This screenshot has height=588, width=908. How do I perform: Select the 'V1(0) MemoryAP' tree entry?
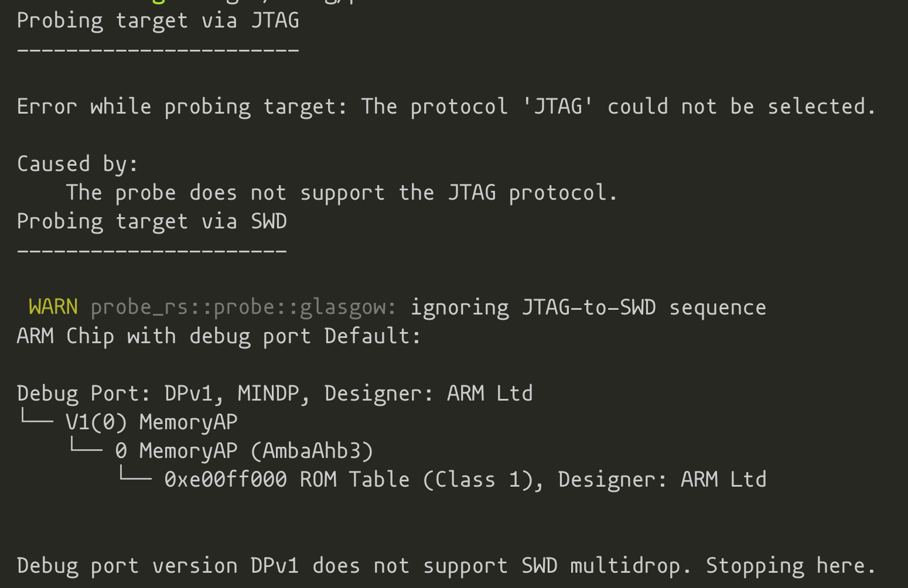[x=152, y=422]
